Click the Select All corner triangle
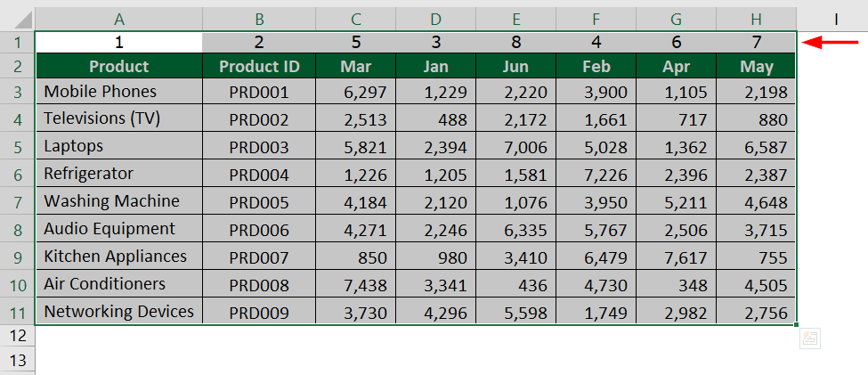The width and height of the screenshot is (868, 375). click(17, 19)
